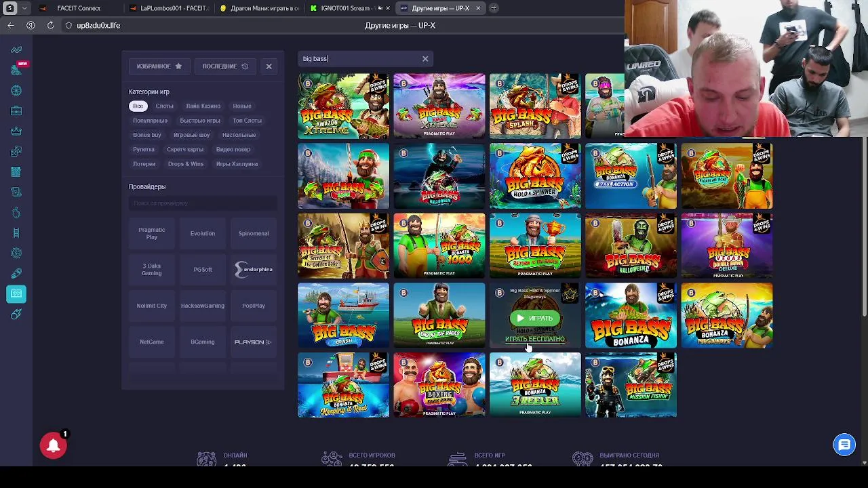Screen dimensions: 868x488
Task: Select the Drops & Wins category chip
Action: 186,164
